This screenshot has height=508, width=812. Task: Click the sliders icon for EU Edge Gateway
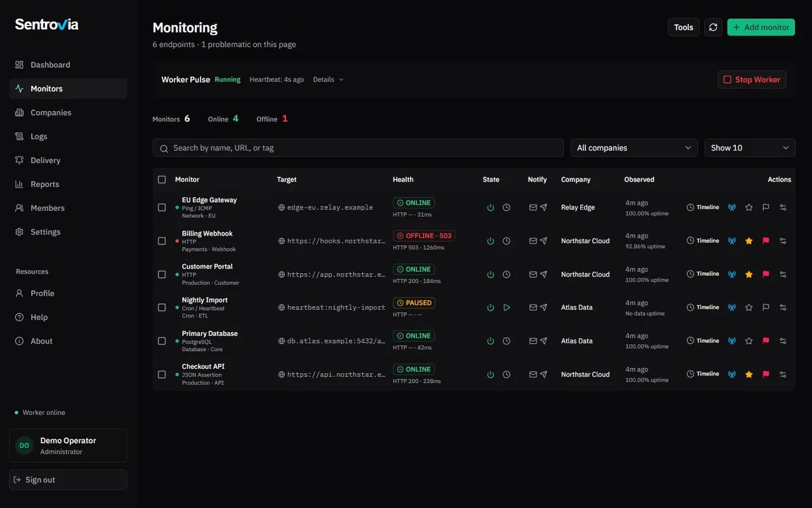click(783, 208)
